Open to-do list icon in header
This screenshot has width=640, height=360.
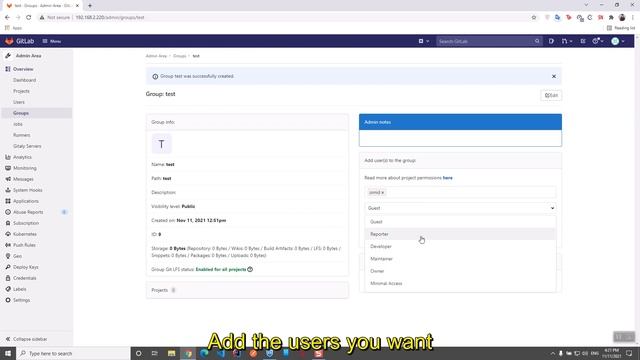point(583,41)
